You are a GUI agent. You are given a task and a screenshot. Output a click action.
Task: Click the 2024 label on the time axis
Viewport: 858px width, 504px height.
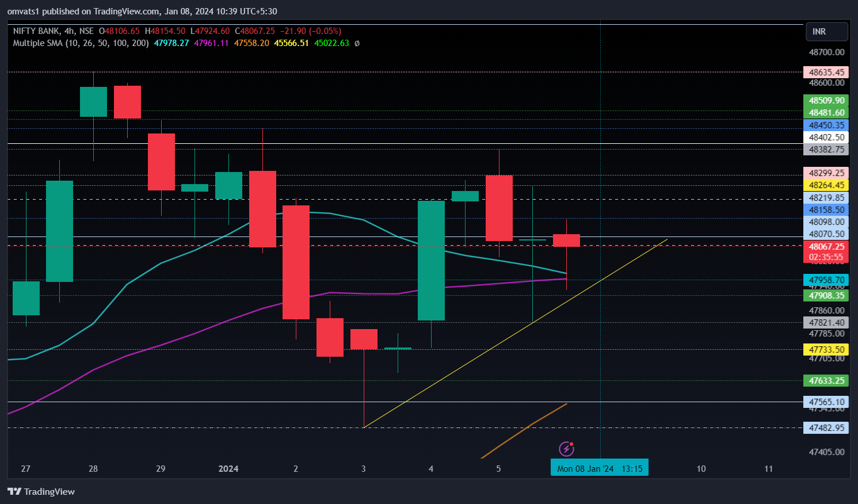click(228, 469)
